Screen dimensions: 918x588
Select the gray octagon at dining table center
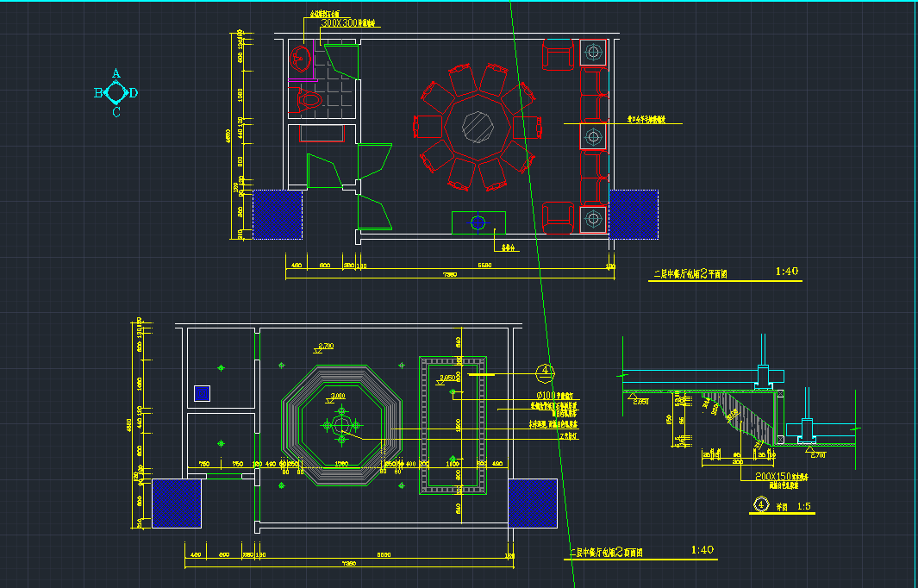[478, 127]
